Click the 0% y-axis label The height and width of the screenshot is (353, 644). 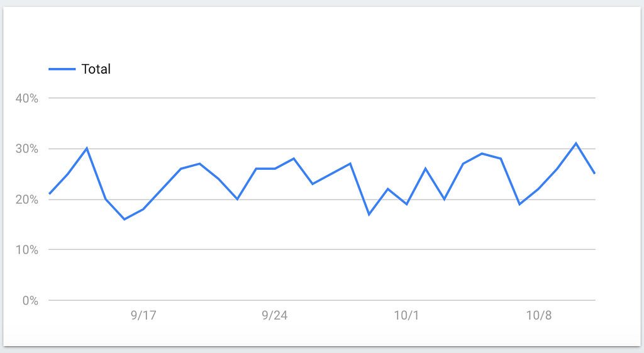click(x=30, y=300)
